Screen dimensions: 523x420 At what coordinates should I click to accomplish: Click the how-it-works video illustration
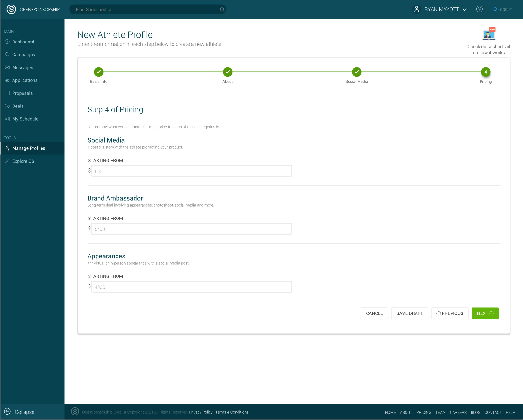[489, 33]
